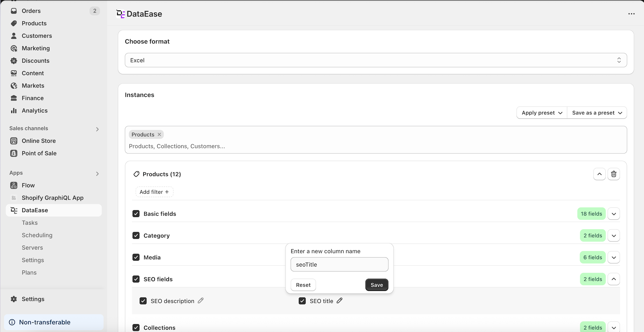Uncheck the SEO description checkbox
This screenshot has height=332, width=644.
(143, 301)
